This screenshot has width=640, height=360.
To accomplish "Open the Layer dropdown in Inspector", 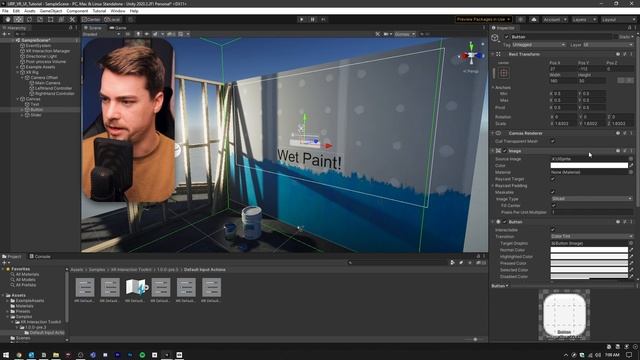I will [607, 44].
